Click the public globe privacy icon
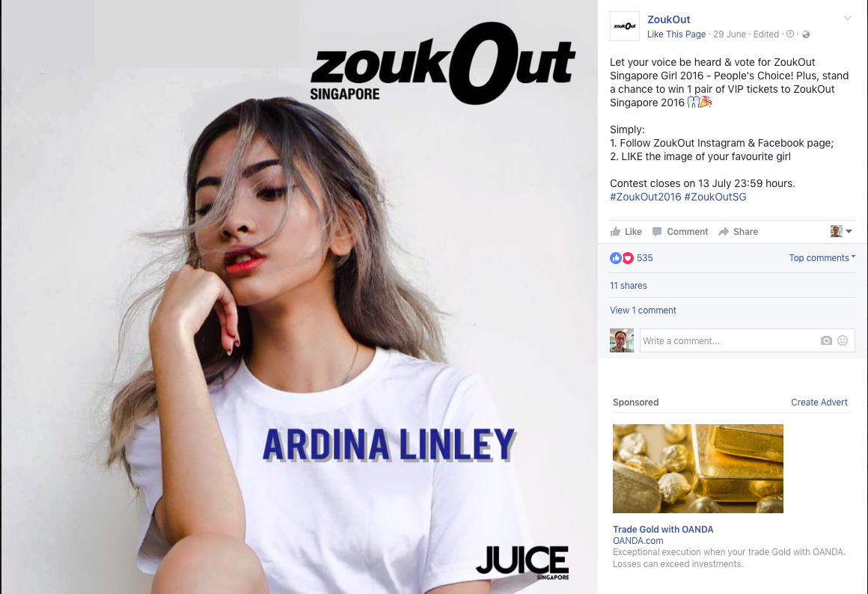This screenshot has width=868, height=594. coord(806,34)
